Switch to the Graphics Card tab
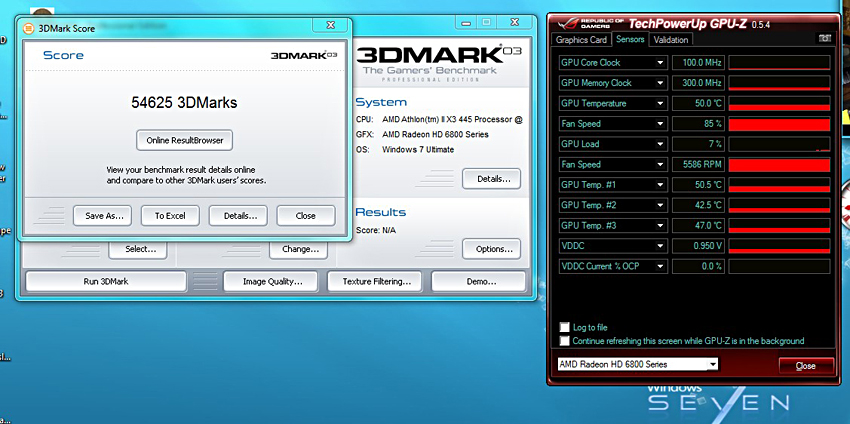The image size is (850, 424). point(581,40)
